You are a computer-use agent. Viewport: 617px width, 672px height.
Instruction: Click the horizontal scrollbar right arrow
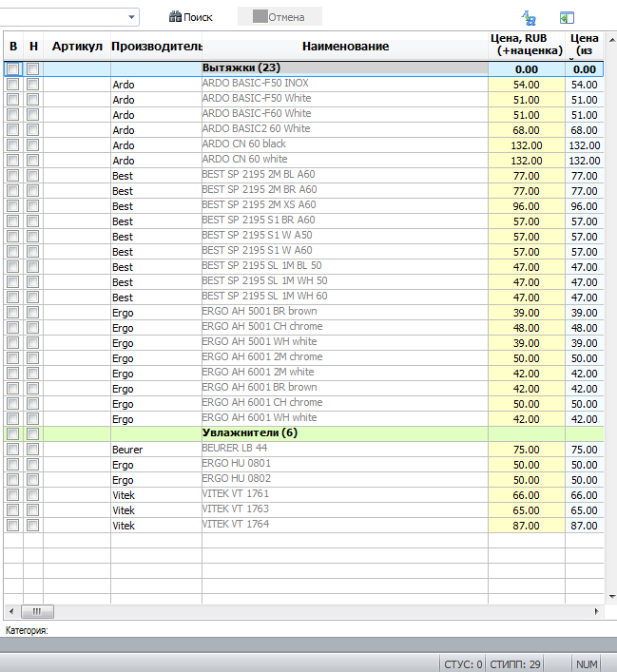click(596, 611)
